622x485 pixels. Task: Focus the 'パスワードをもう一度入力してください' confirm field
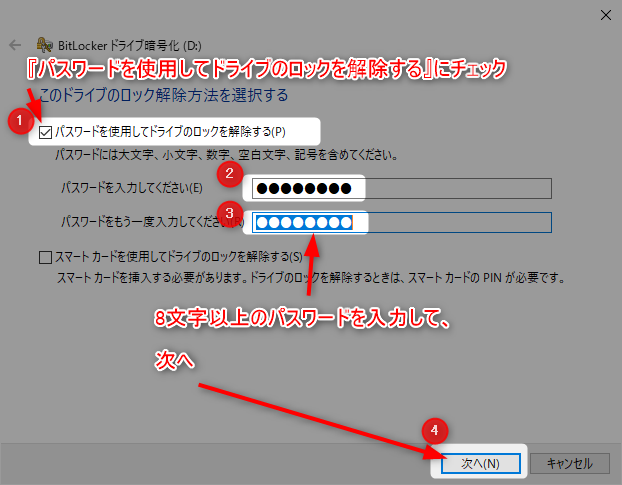point(401,222)
